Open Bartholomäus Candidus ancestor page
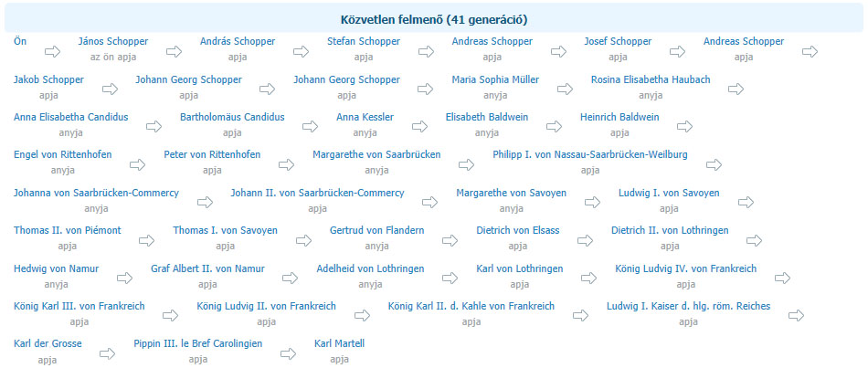 (x=232, y=117)
